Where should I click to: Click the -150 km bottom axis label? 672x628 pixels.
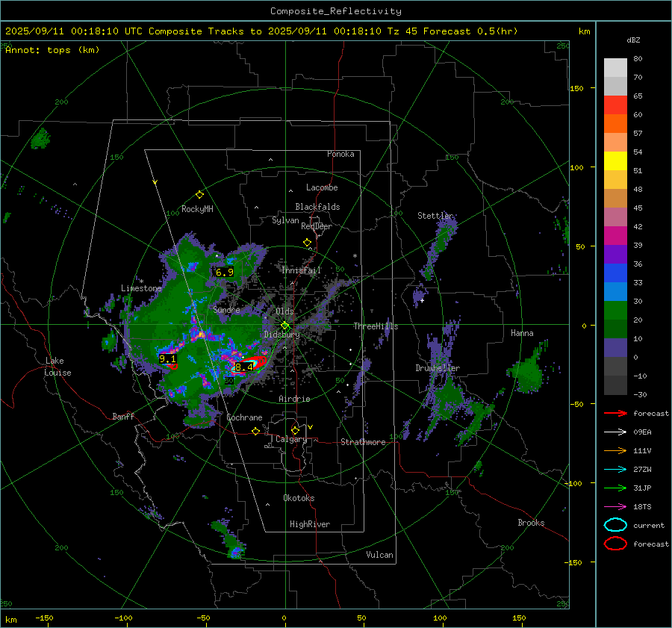(44, 618)
